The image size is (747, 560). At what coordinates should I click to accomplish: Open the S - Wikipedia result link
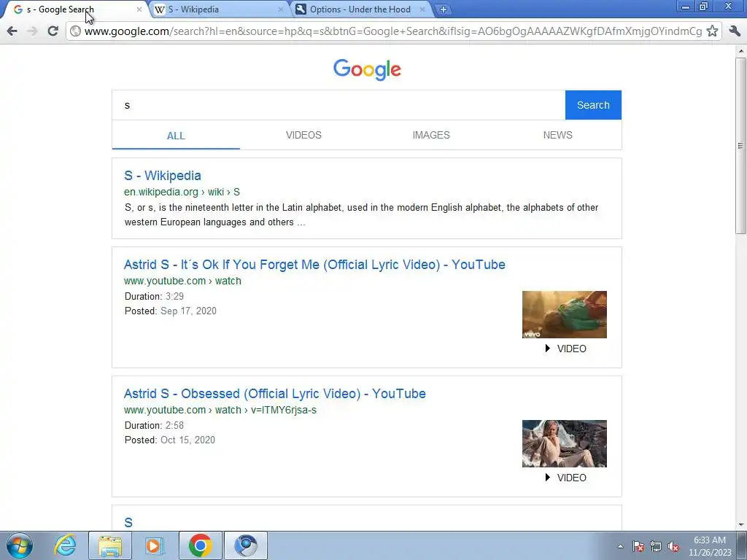point(163,176)
